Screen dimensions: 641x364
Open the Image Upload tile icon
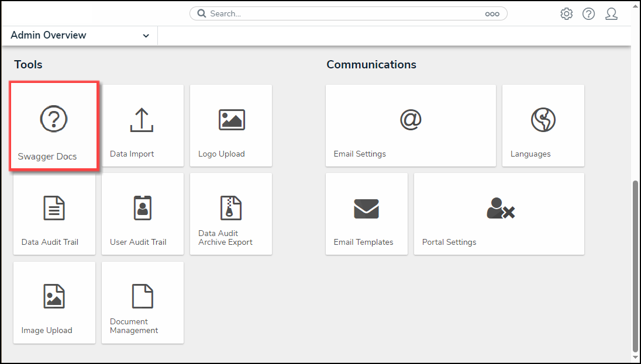54,296
